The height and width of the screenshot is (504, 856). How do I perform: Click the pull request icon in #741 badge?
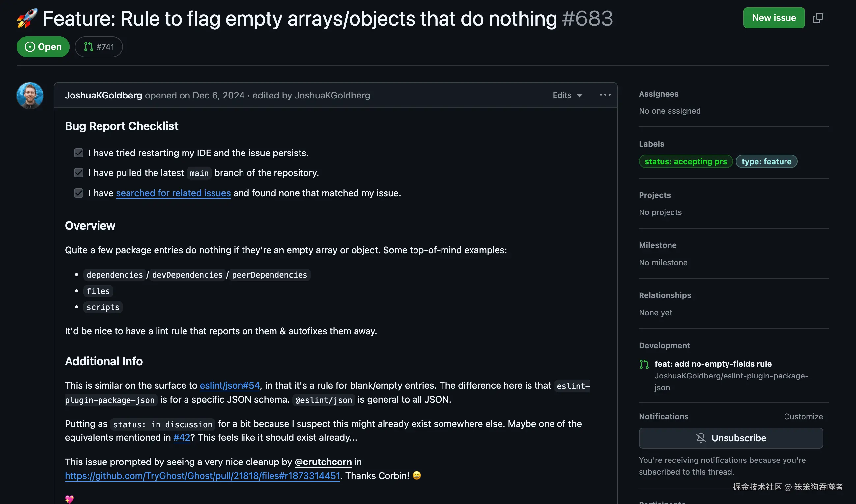coord(88,47)
